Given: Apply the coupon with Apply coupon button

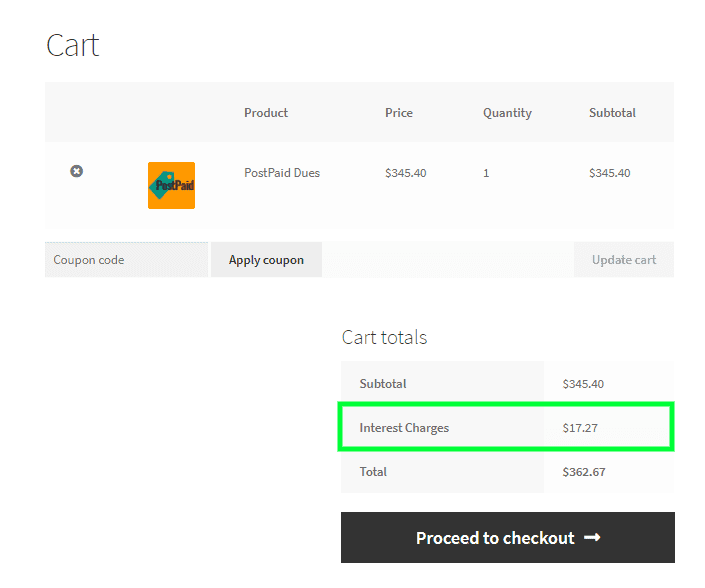Looking at the screenshot, I should coord(266,260).
